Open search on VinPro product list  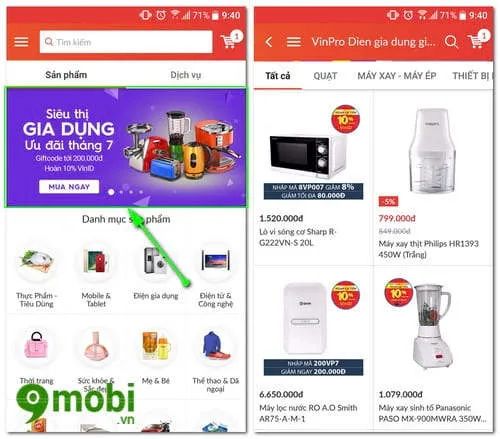pos(451,42)
